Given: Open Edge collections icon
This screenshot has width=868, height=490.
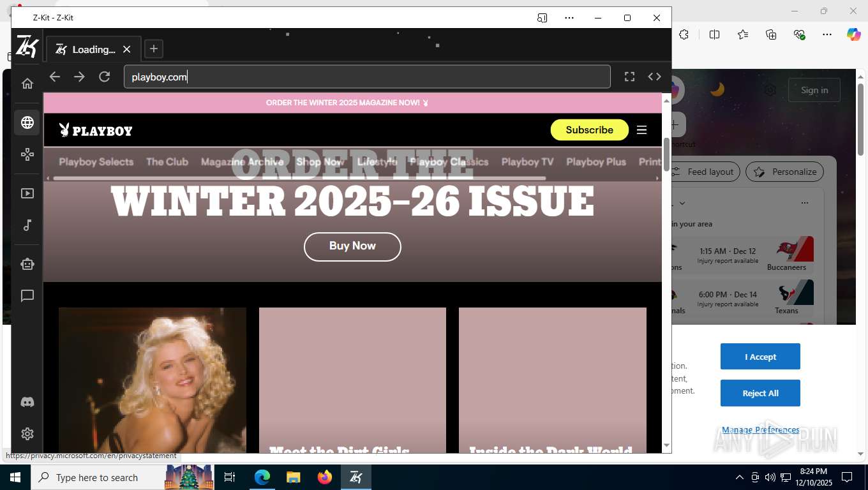Looking at the screenshot, I should coord(771,34).
